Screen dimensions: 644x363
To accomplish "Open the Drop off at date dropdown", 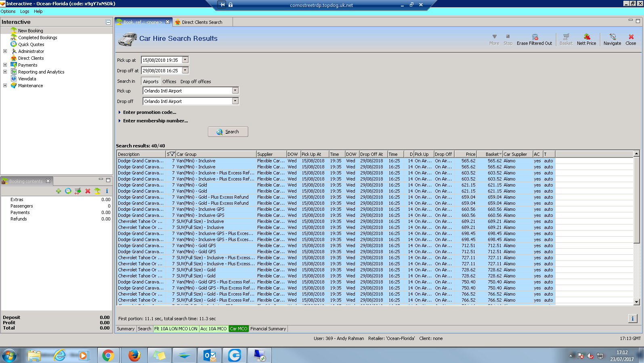I will [x=185, y=71].
